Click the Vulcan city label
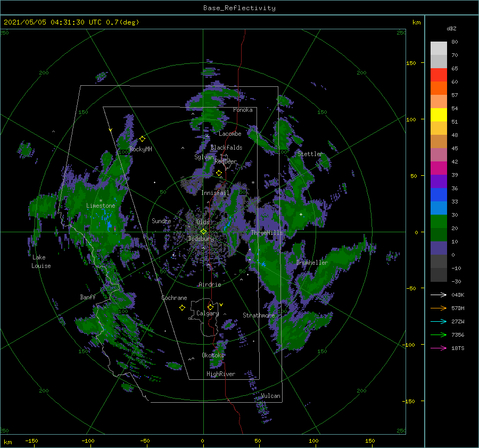479x448 pixels. click(x=270, y=396)
